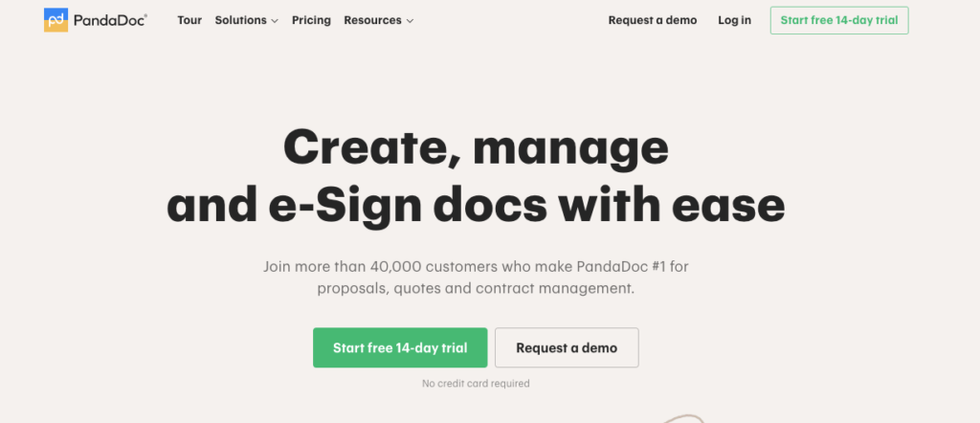Open the Solutions menu label

(240, 21)
